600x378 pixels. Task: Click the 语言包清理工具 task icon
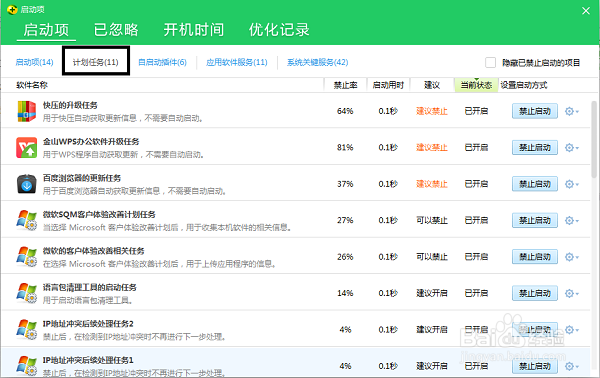[x=27, y=293]
